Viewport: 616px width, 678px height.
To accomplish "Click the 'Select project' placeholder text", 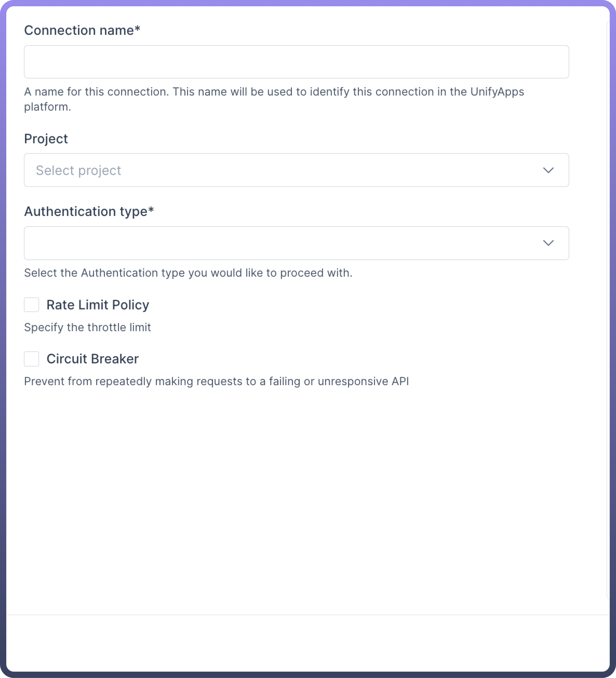I will [x=78, y=171].
